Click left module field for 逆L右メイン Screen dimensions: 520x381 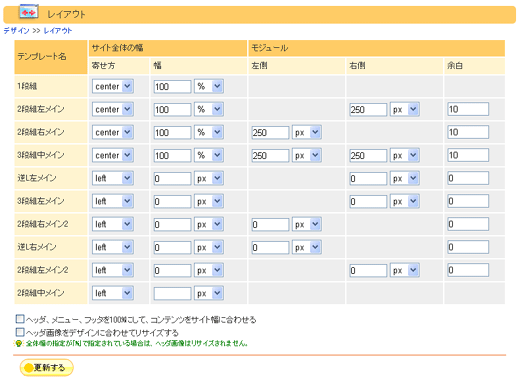point(270,247)
